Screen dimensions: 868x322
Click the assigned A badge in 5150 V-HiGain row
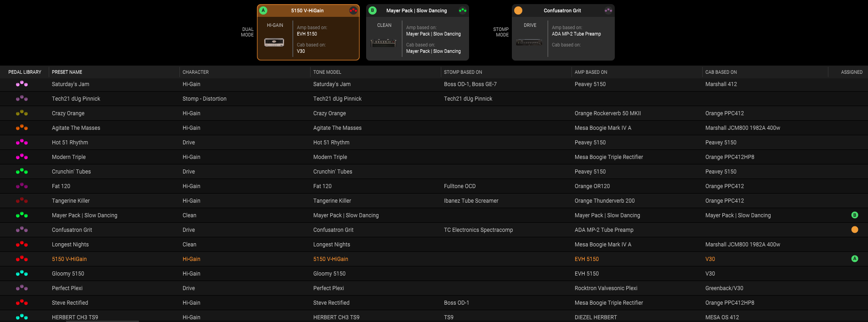[855, 259]
